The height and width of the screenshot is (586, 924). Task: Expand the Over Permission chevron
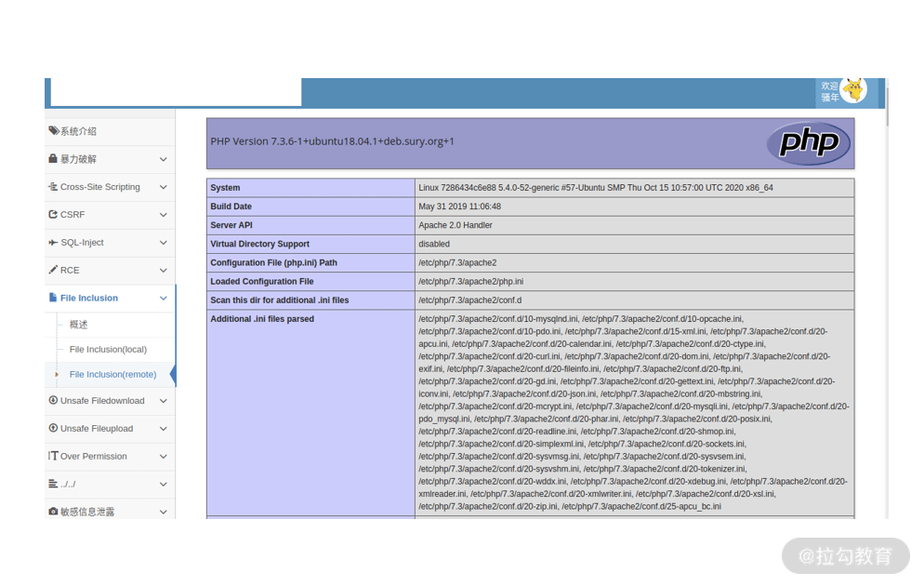tap(164, 457)
